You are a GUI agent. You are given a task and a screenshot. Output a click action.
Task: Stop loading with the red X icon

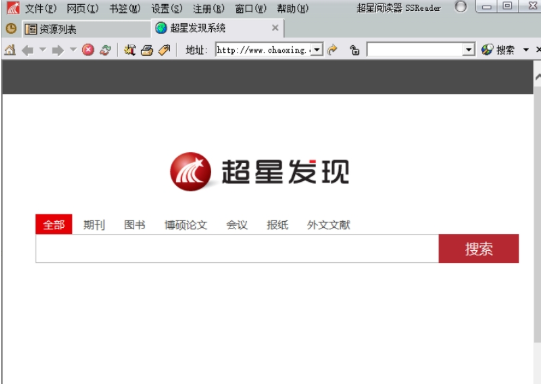pos(88,50)
